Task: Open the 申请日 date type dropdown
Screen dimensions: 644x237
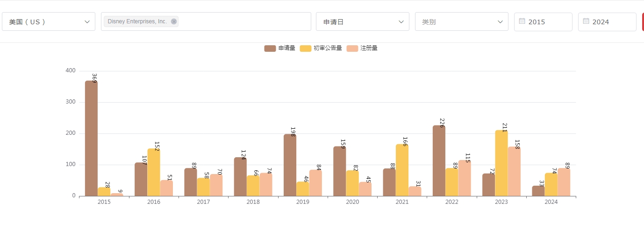Action: [363, 21]
